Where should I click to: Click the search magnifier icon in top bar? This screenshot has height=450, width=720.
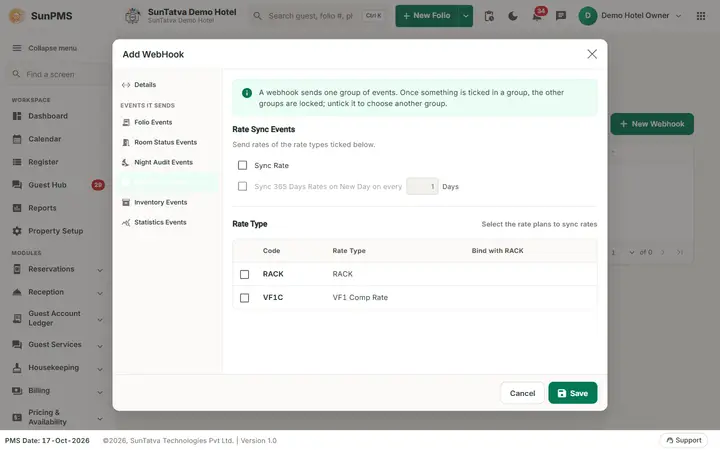tap(258, 16)
